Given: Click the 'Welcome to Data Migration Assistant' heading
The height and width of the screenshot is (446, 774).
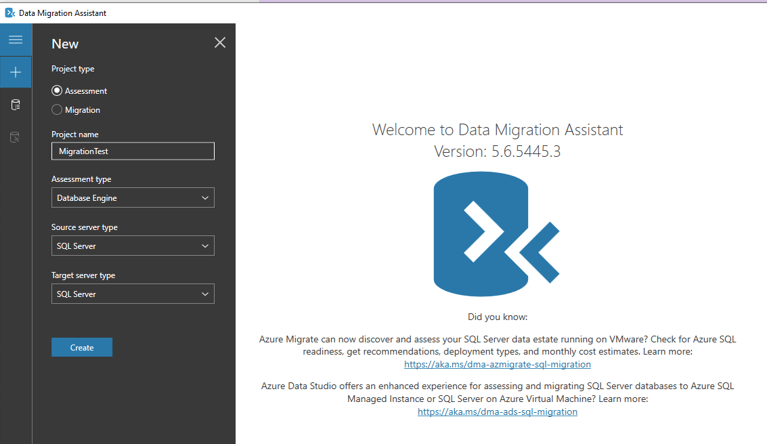Looking at the screenshot, I should tap(497, 130).
